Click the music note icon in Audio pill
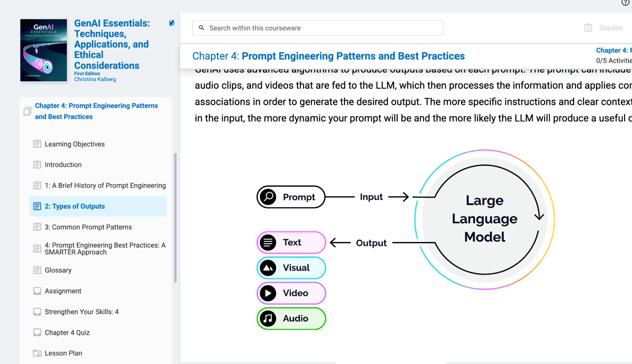The width and height of the screenshot is (632, 364). (x=268, y=318)
